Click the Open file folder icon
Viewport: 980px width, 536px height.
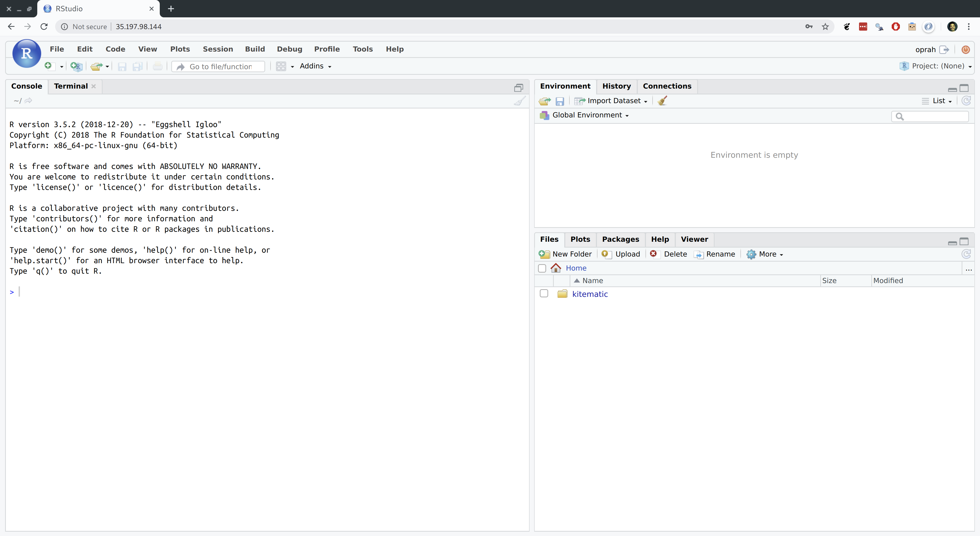96,66
